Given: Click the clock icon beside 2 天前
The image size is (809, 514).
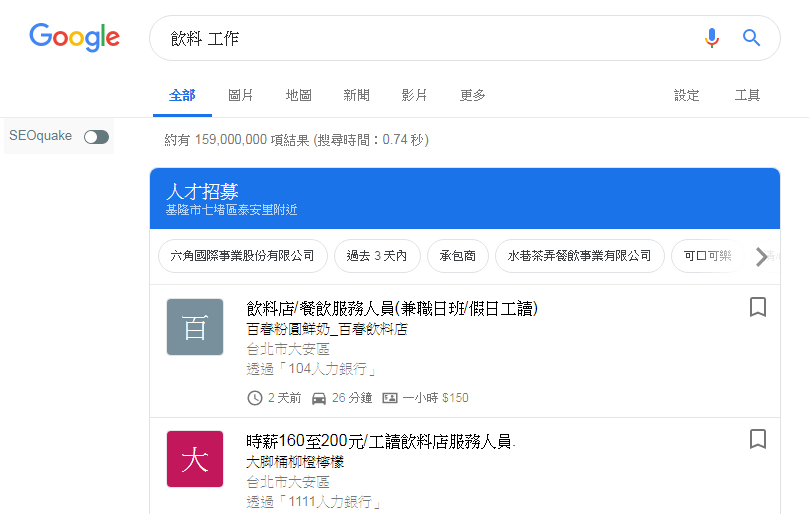Looking at the screenshot, I should tap(255, 398).
